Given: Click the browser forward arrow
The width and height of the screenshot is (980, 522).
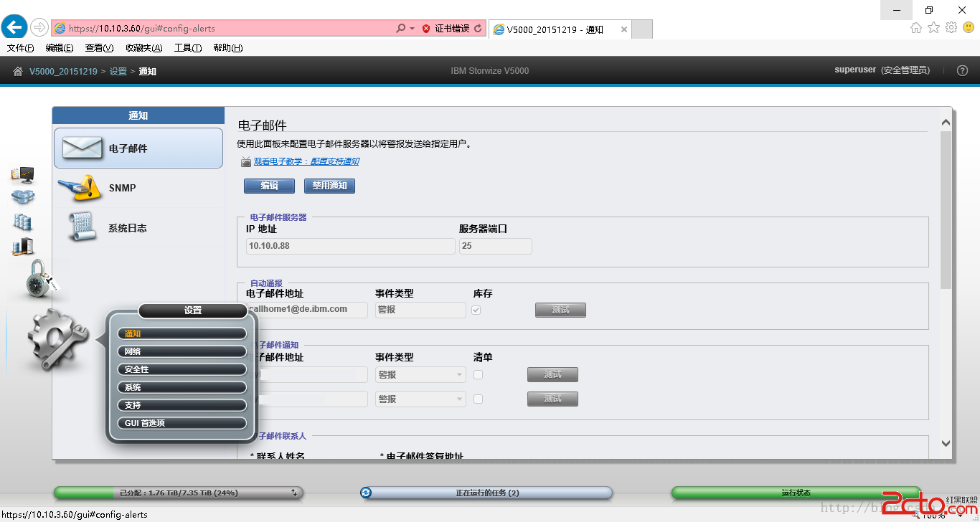Looking at the screenshot, I should (39, 28).
